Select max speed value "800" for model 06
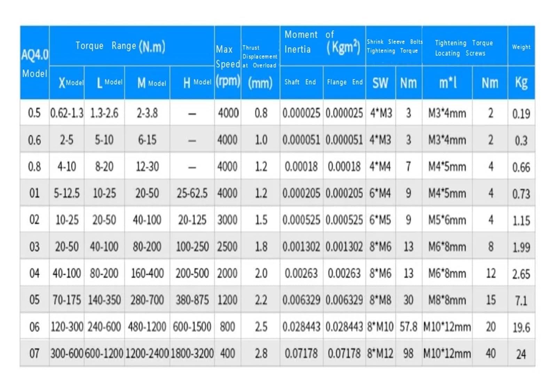 [x=227, y=327]
